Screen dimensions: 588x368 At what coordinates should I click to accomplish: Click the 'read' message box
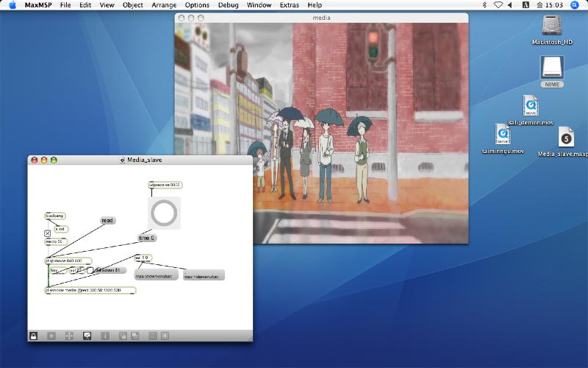pos(107,220)
